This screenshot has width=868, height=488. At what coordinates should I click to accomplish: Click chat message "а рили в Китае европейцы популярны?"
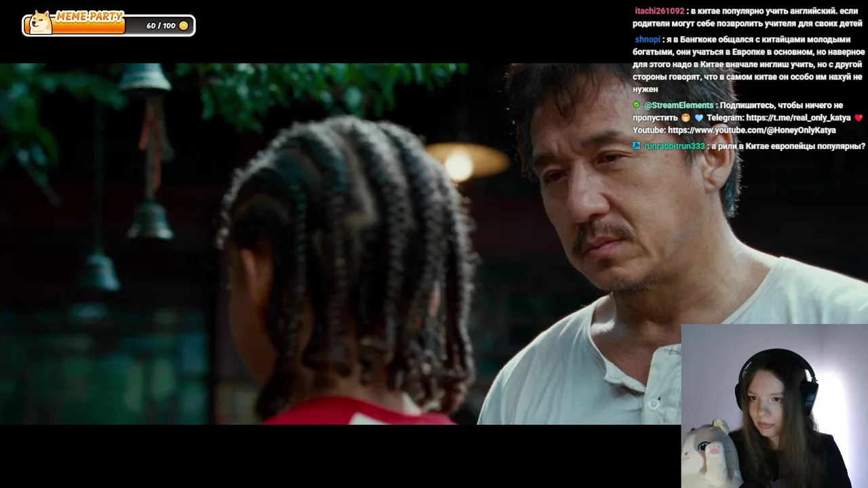pos(788,146)
